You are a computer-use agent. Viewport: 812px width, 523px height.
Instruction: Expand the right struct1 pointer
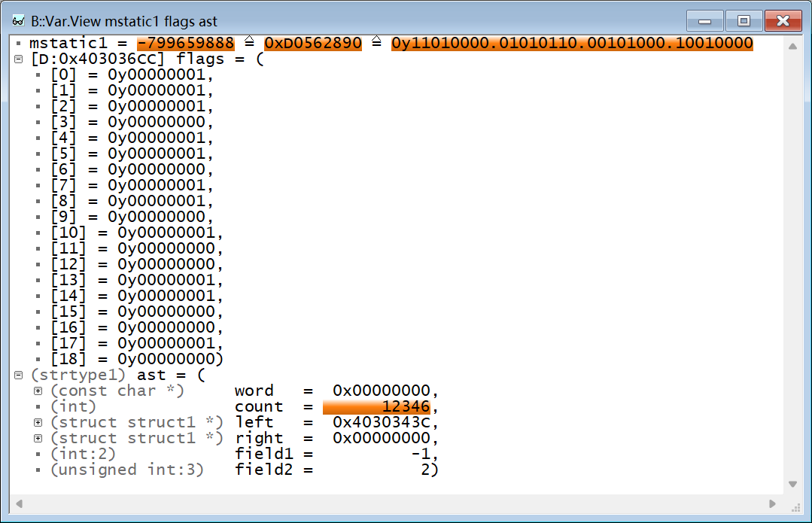[38, 438]
